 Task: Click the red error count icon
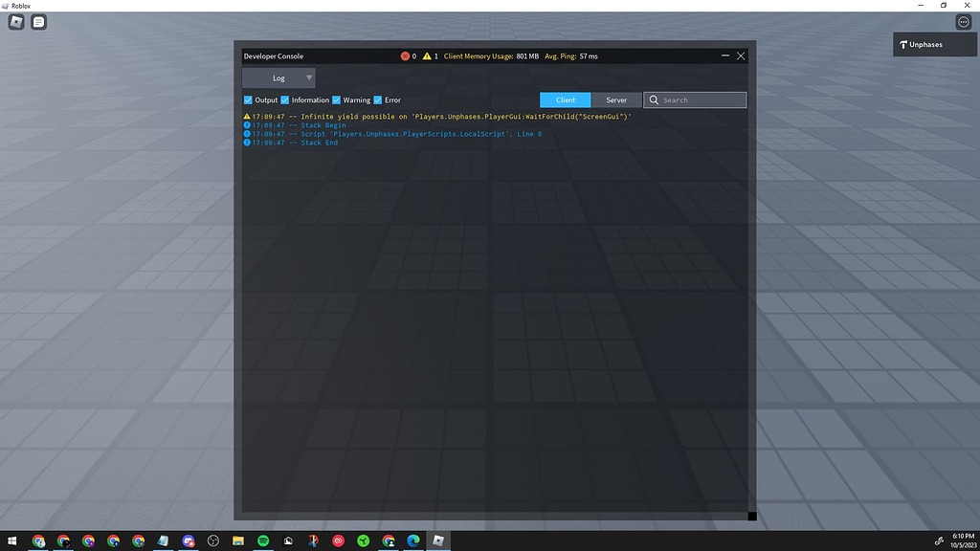click(x=405, y=56)
